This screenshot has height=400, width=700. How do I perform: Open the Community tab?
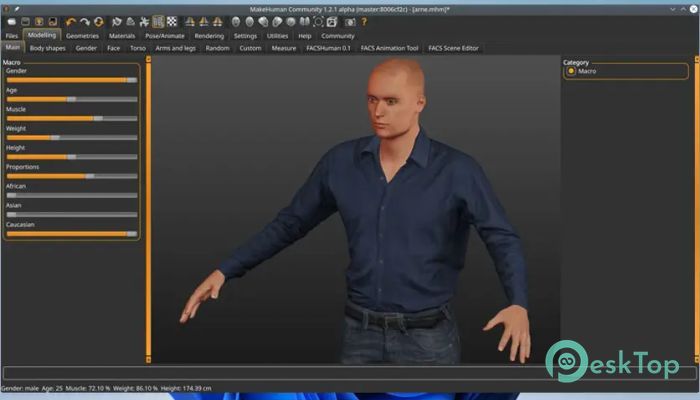click(x=338, y=36)
